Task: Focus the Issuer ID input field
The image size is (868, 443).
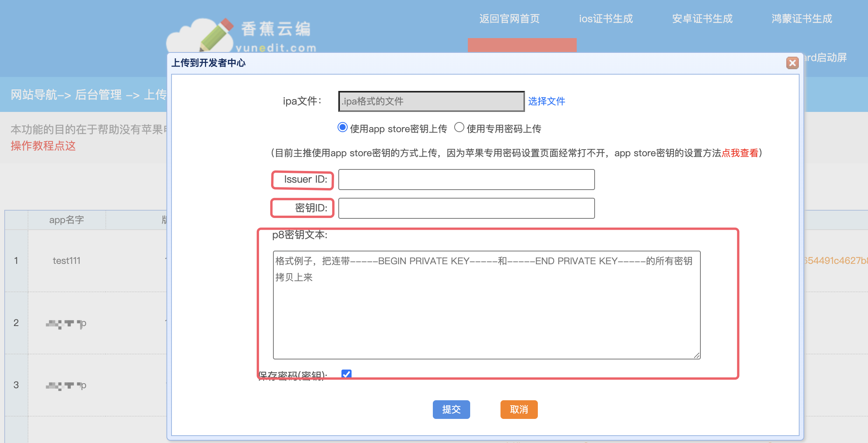Action: pyautogui.click(x=466, y=180)
